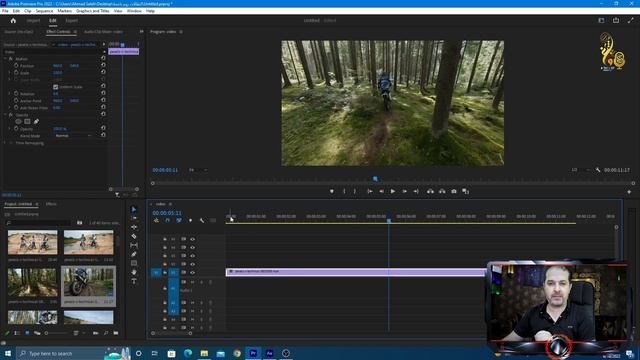
Task: Toggle the Uniform Scale checkbox
Action: tap(56, 87)
